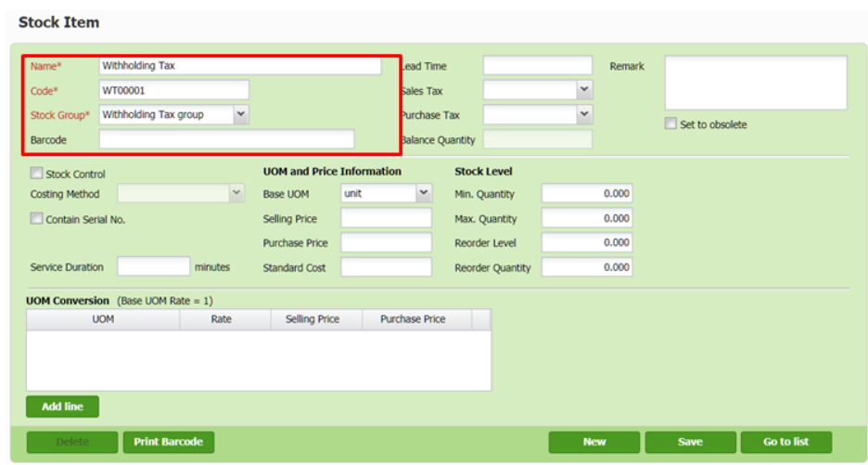Screen dimensions: 868x465
Task: Click the Print Barcode button
Action: pos(168,442)
